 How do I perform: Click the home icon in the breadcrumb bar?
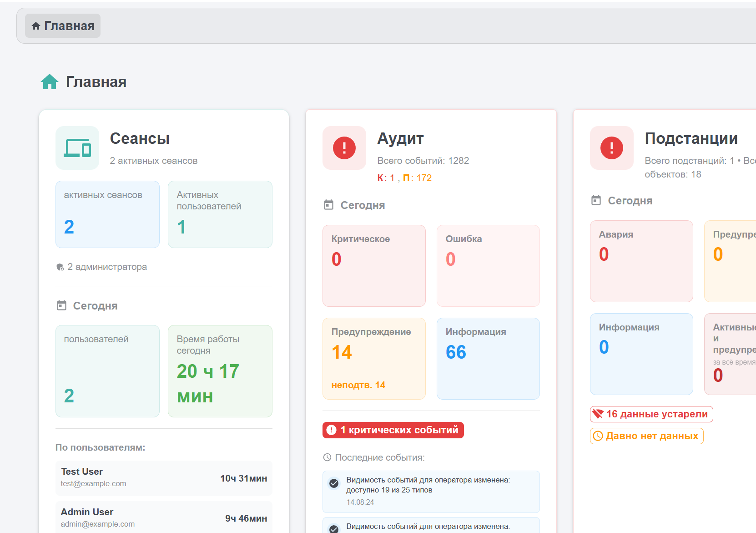[x=36, y=26]
